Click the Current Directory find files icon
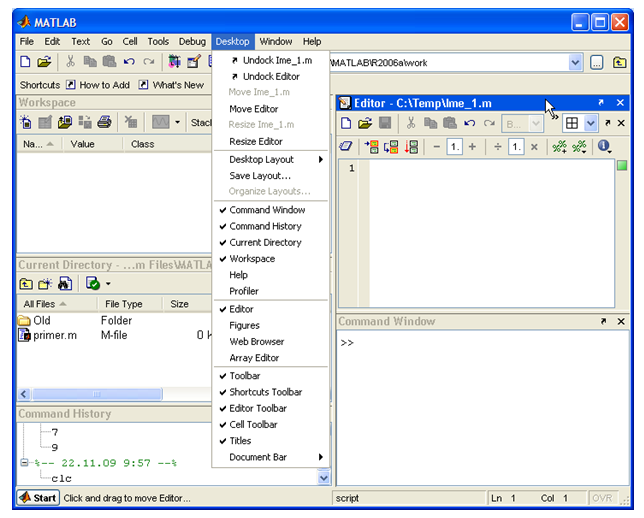The width and height of the screenshot is (644, 518). (65, 283)
